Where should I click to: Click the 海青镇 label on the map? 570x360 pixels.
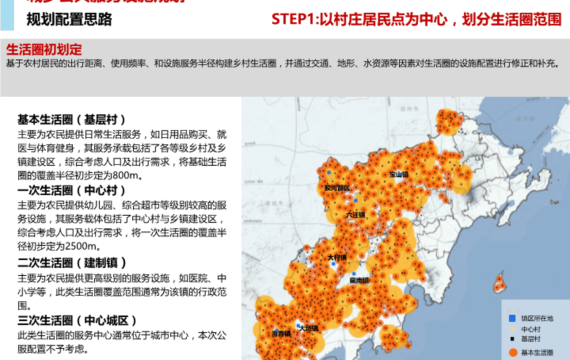[281, 333]
